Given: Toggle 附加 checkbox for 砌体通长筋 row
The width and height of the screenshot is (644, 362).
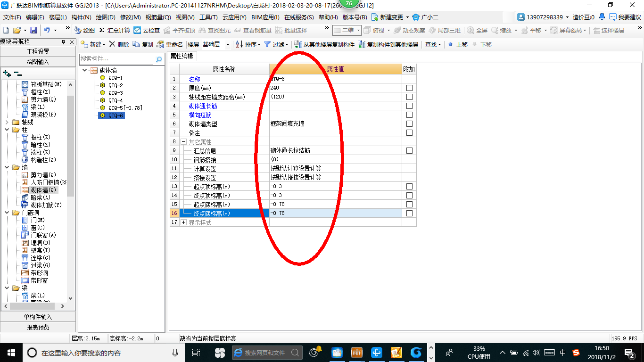Looking at the screenshot, I should click(x=409, y=106).
